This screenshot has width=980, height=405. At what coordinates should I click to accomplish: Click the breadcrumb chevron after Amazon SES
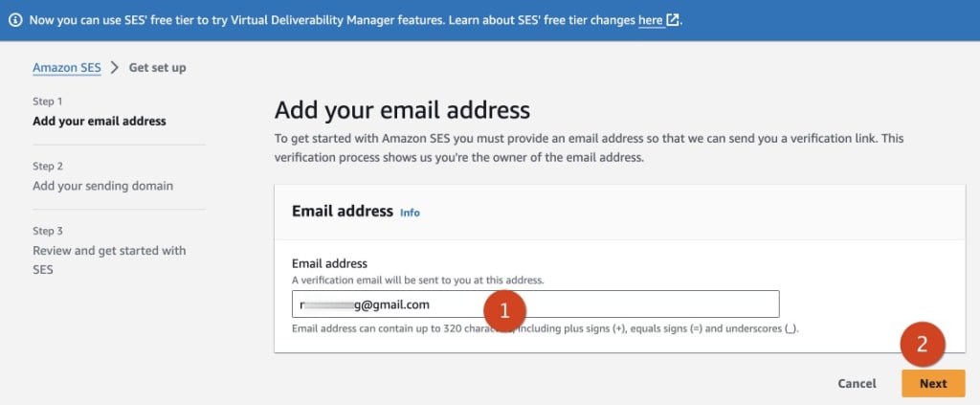(115, 67)
